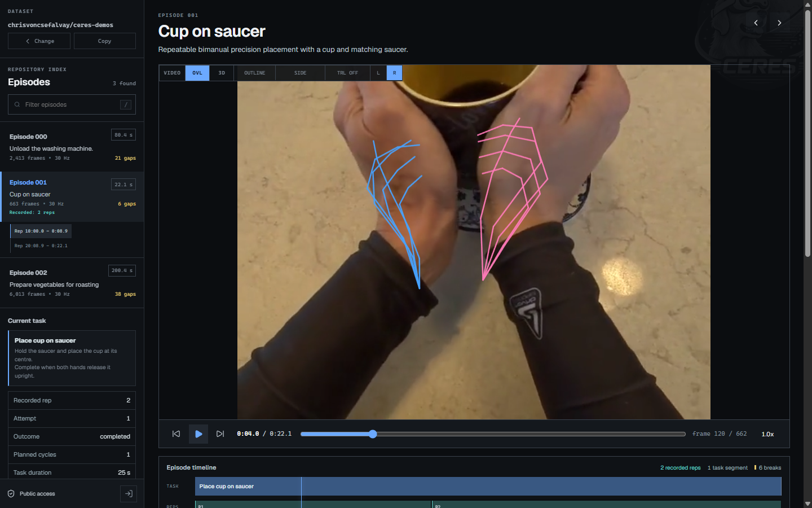Select the OVL overlay mode
This screenshot has height=508, width=812.
click(197, 73)
